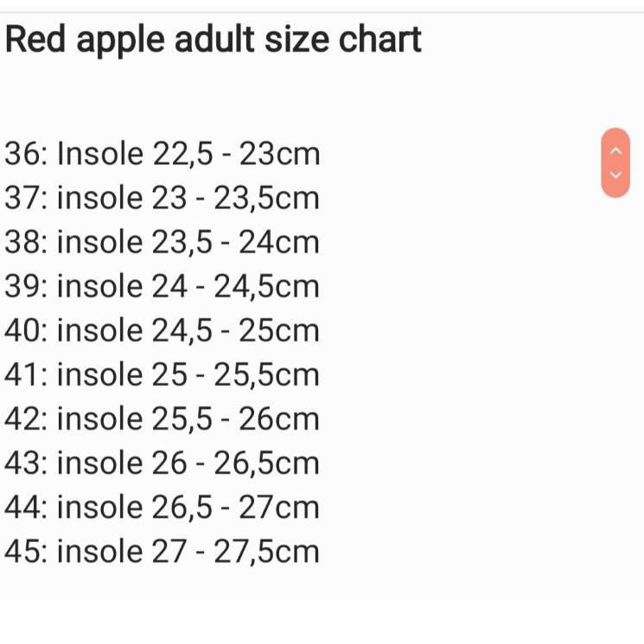644x644 pixels.
Task: Click the up chevron on orange scroll pill
Action: [615, 151]
